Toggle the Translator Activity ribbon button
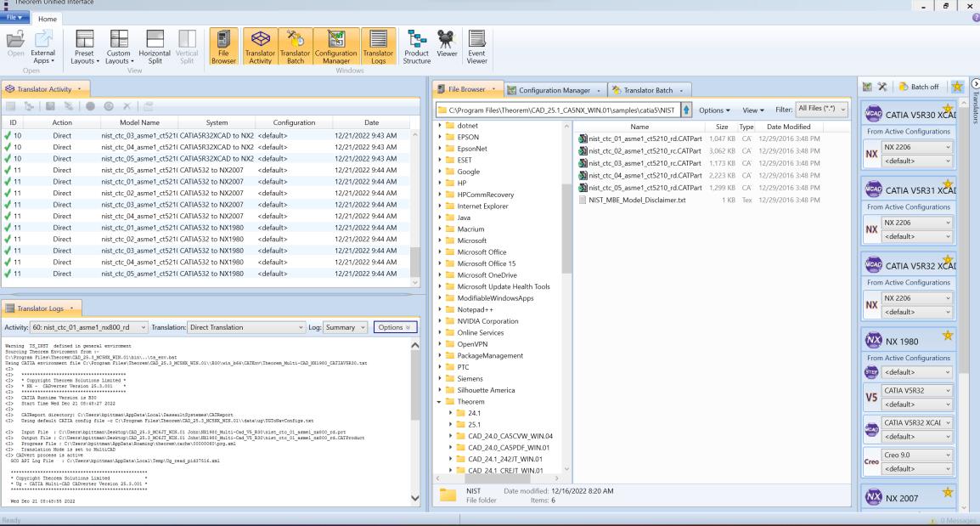980x526 pixels. click(x=260, y=47)
